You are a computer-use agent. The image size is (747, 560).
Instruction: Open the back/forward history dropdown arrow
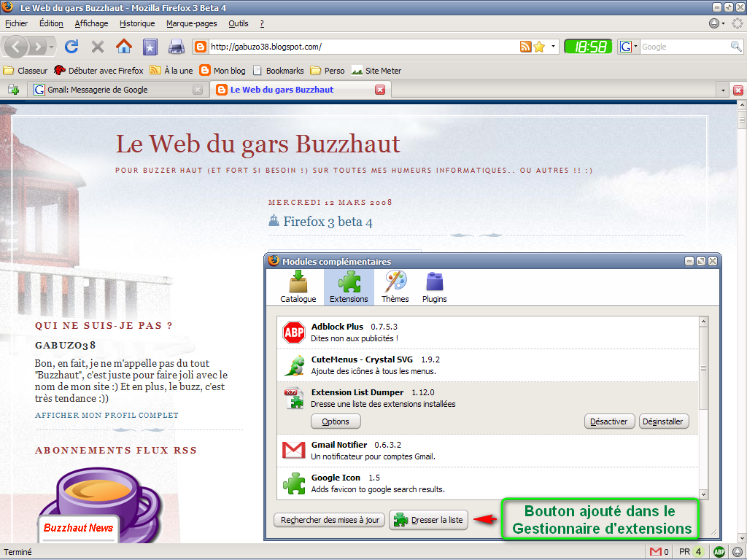52,47
